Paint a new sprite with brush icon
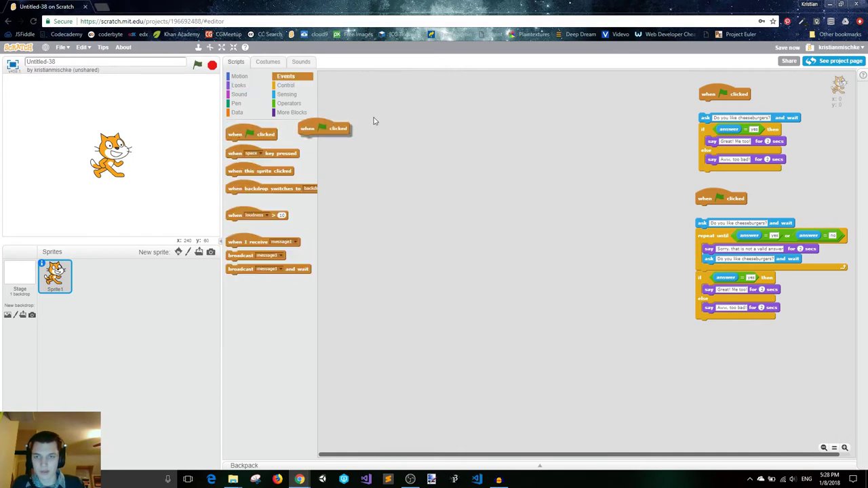The width and height of the screenshot is (868, 488). coord(189,252)
